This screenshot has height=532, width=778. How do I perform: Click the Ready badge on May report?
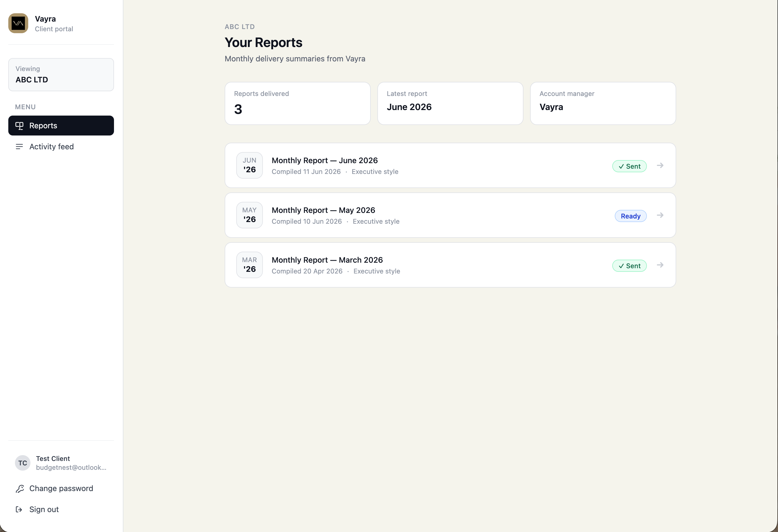click(631, 216)
